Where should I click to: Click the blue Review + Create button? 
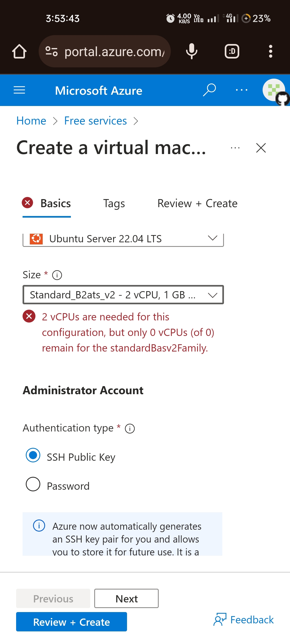pyautogui.click(x=71, y=622)
